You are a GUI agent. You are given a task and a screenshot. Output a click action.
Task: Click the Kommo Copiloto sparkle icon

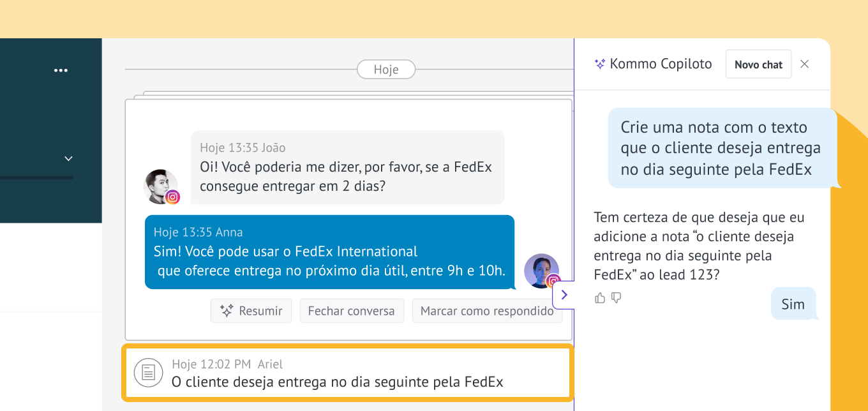click(x=599, y=64)
